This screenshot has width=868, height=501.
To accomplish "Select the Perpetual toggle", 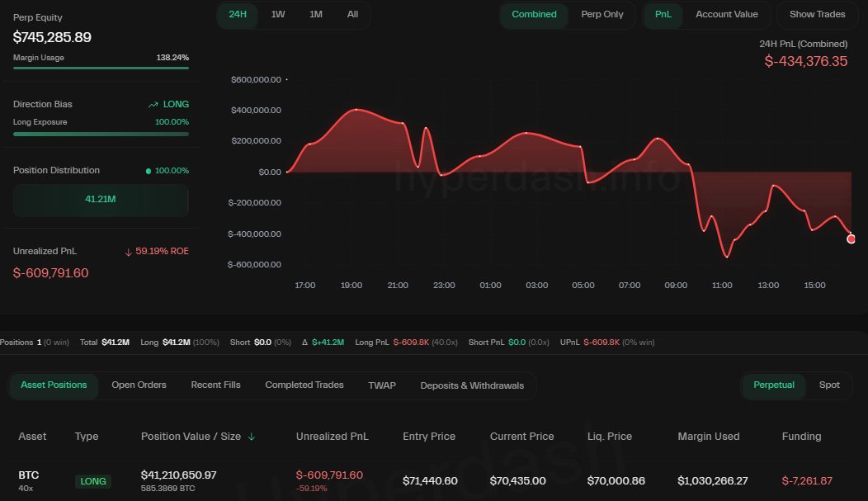I will tap(774, 385).
